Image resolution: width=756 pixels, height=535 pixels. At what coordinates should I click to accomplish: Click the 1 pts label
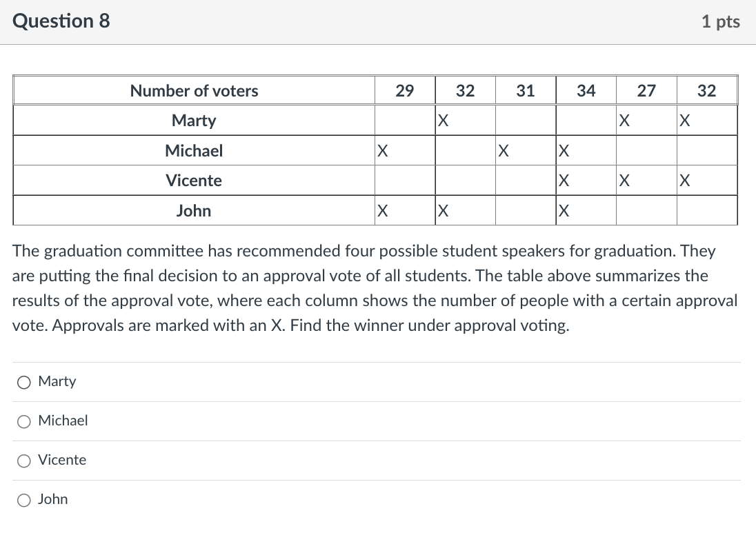coord(720,22)
